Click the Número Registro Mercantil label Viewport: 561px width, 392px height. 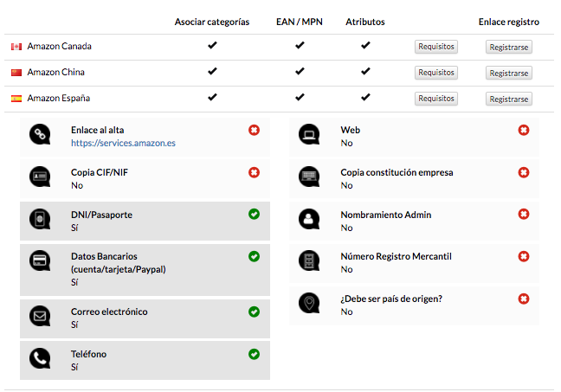pyautogui.click(x=396, y=256)
